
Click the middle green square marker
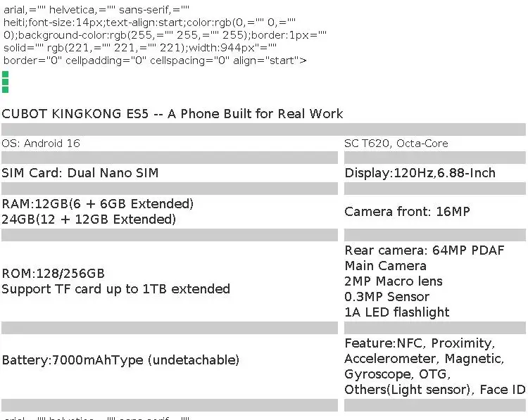[5, 82]
